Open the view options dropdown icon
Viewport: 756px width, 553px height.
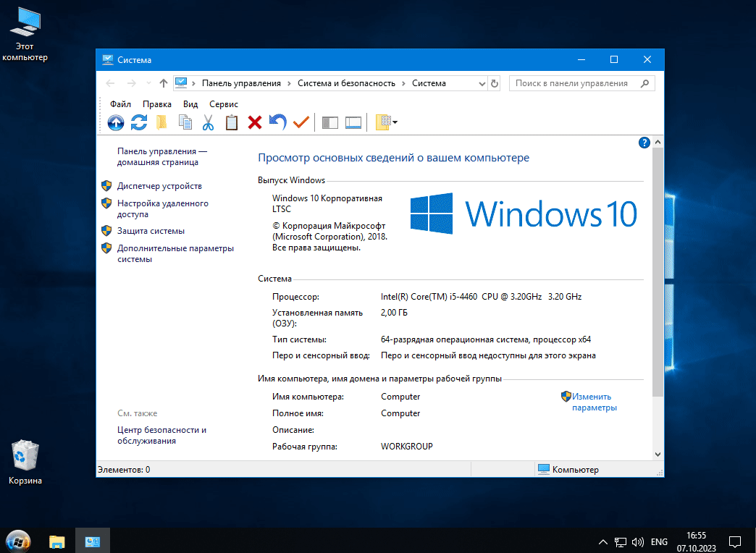pos(386,122)
